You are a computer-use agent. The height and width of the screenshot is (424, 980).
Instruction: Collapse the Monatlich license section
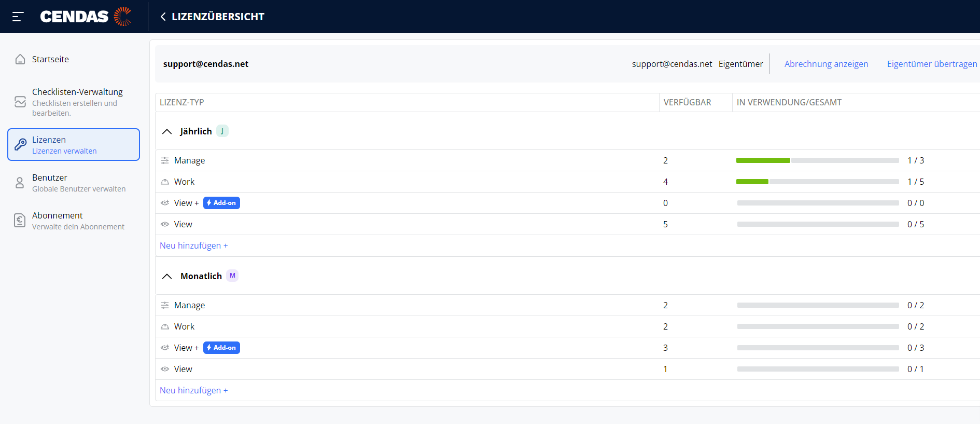(167, 276)
